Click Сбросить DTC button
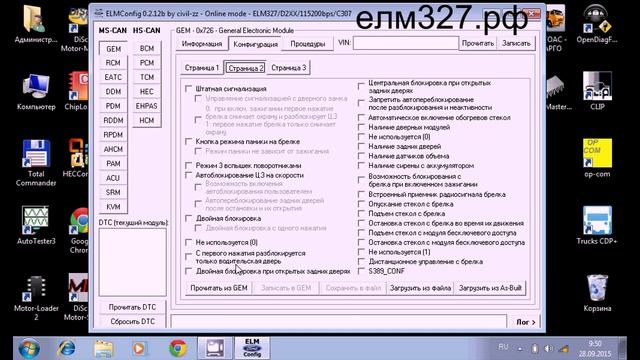 click(132, 322)
